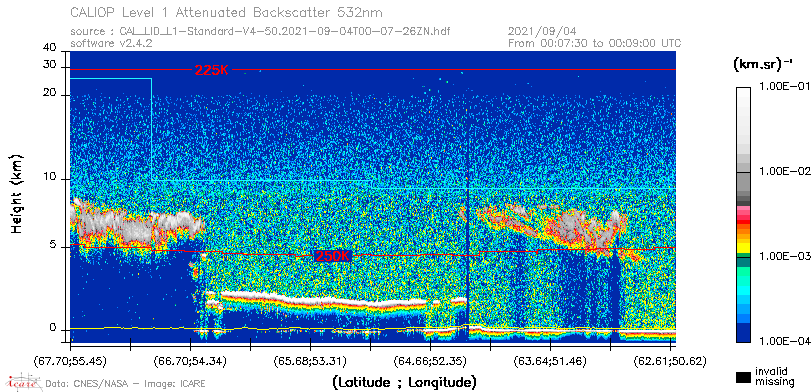
Task: Click the "0" height axis label
Action: [53, 328]
